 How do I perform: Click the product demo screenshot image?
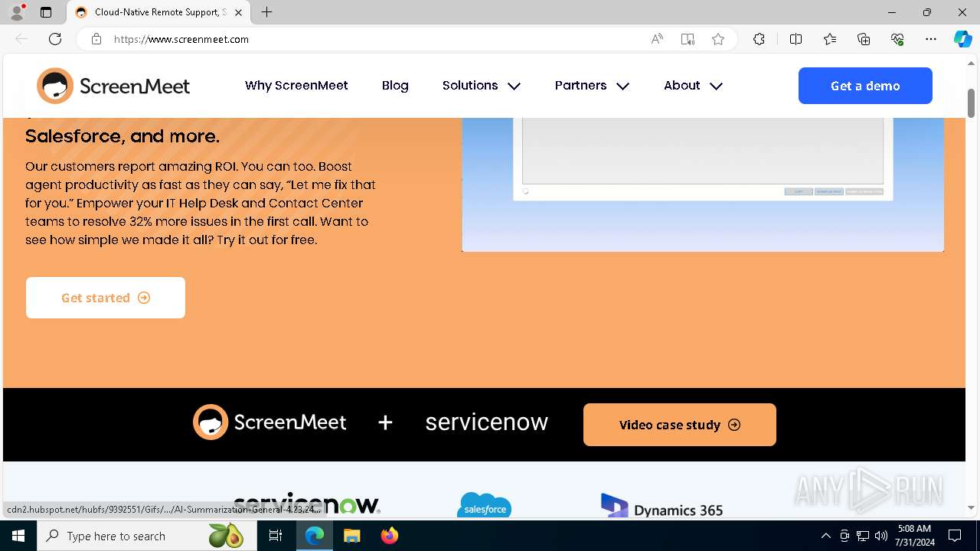[703, 184]
